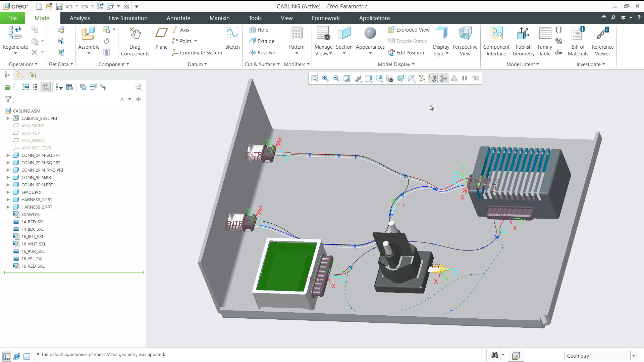Open the Geometry selection filter dropdown
Image resolution: width=644 pixels, height=362 pixels.
(x=633, y=356)
